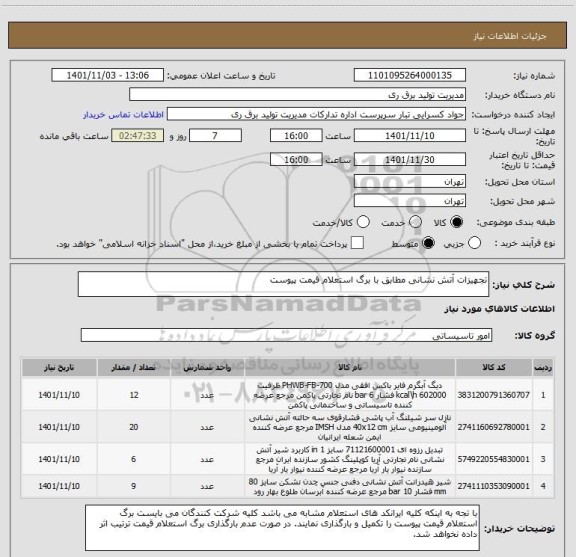Click the requester field جواد کسرایی تبار

[316, 114]
